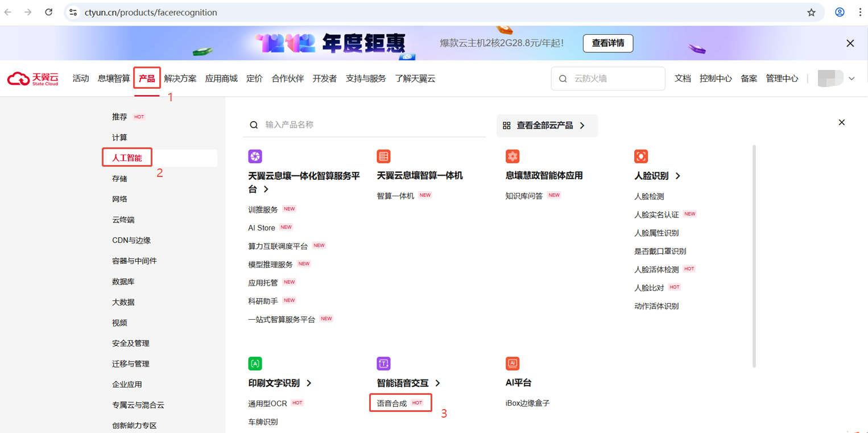Viewport: 868px width, 433px height.
Task: Expand the 人脸识别 chevron arrow
Action: 677,176
